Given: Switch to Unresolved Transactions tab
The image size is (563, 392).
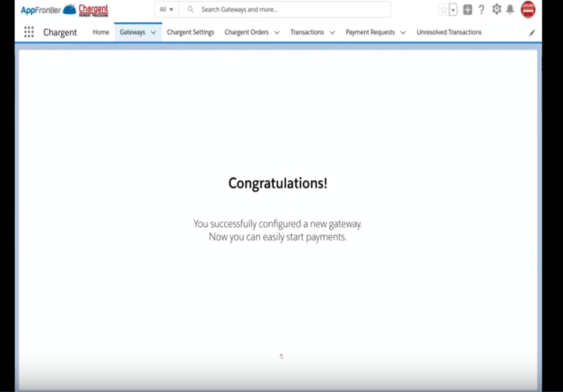Looking at the screenshot, I should point(449,32).
